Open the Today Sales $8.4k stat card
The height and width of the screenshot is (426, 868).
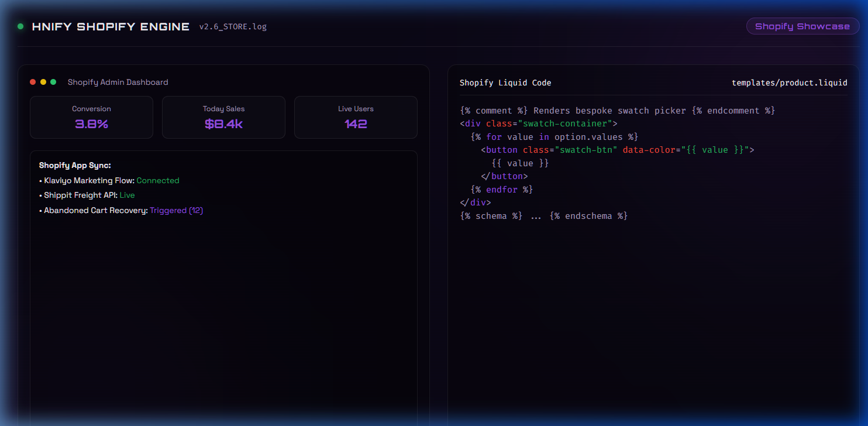(223, 117)
